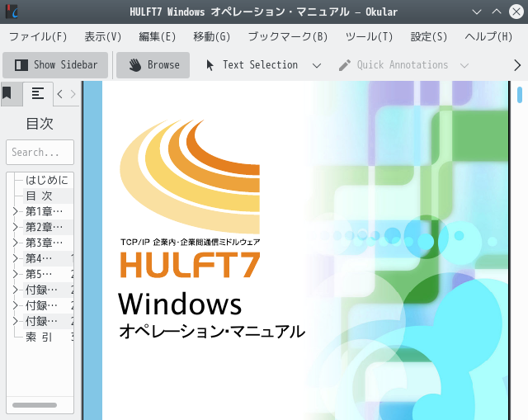Open the 設定(S) menu
Screen dimensions: 528x420
point(429,36)
